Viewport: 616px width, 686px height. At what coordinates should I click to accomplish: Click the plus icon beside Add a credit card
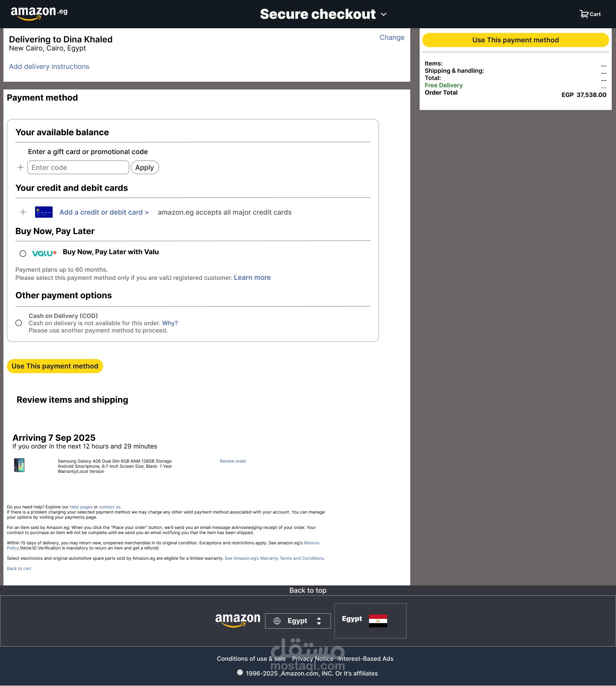pos(23,212)
